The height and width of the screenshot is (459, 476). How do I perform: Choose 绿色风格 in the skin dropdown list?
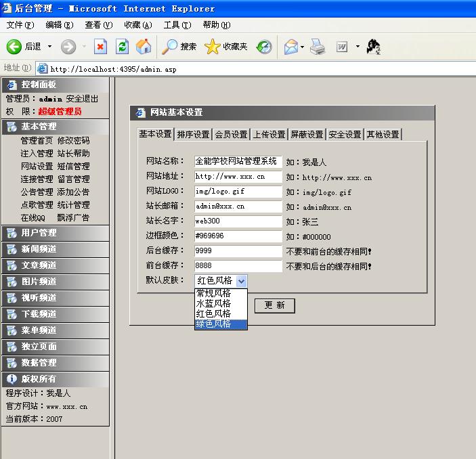pos(213,324)
